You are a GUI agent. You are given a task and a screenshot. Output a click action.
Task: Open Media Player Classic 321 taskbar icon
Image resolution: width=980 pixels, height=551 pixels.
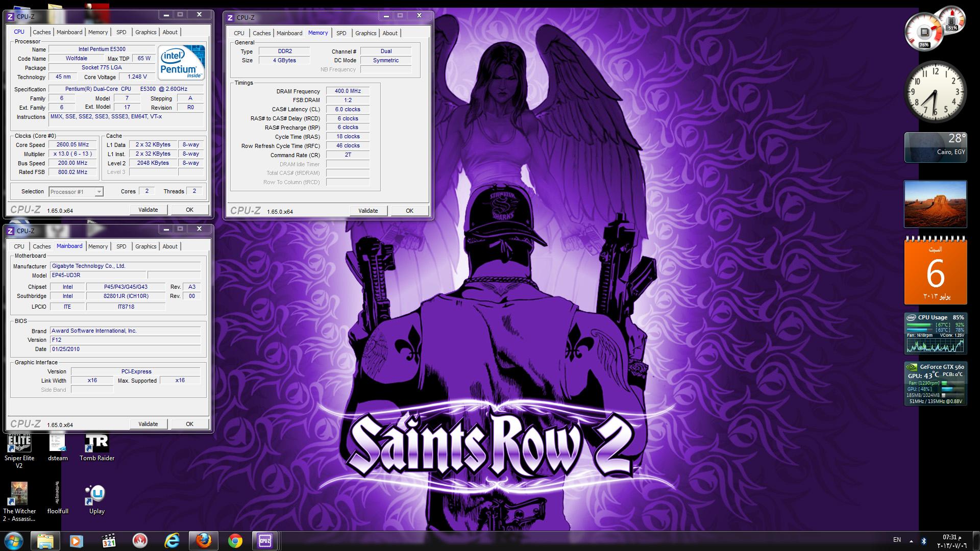click(108, 541)
